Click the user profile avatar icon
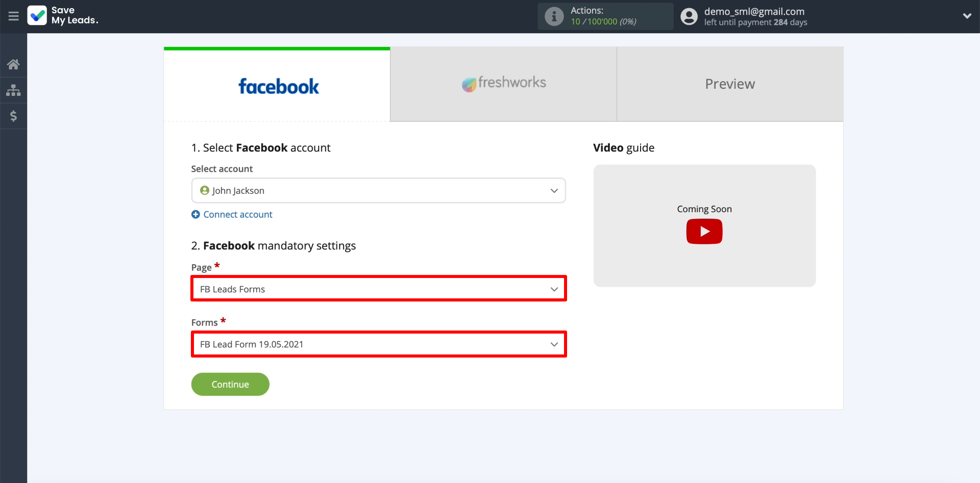Image resolution: width=980 pixels, height=483 pixels. pos(689,17)
